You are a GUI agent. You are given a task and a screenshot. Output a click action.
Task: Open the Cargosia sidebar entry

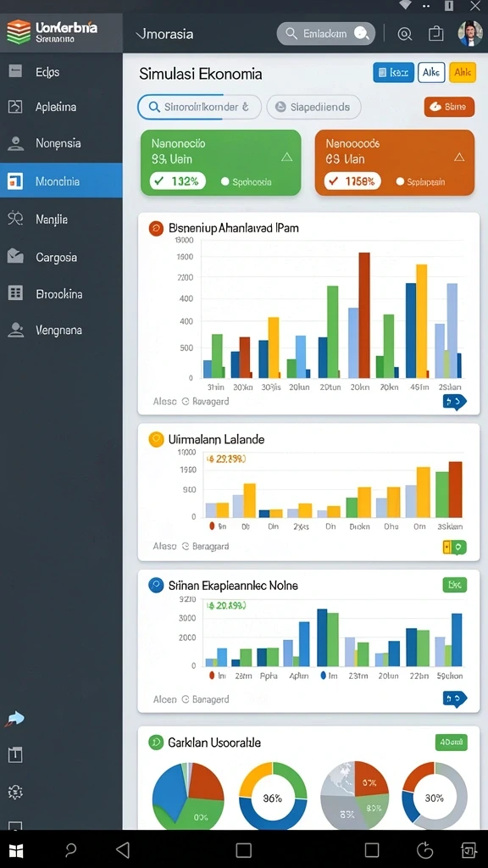[x=61, y=258]
